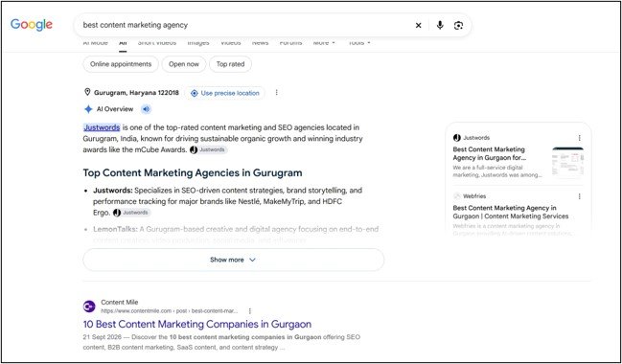622x364 pixels.
Task: Open three-dot menu on the Webfries card
Action: 579,196
